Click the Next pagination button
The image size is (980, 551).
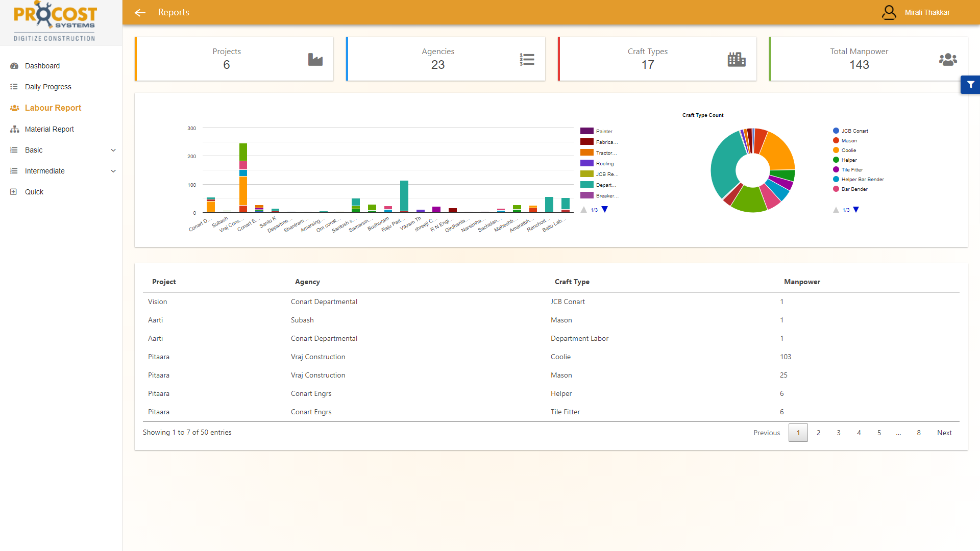click(x=944, y=433)
